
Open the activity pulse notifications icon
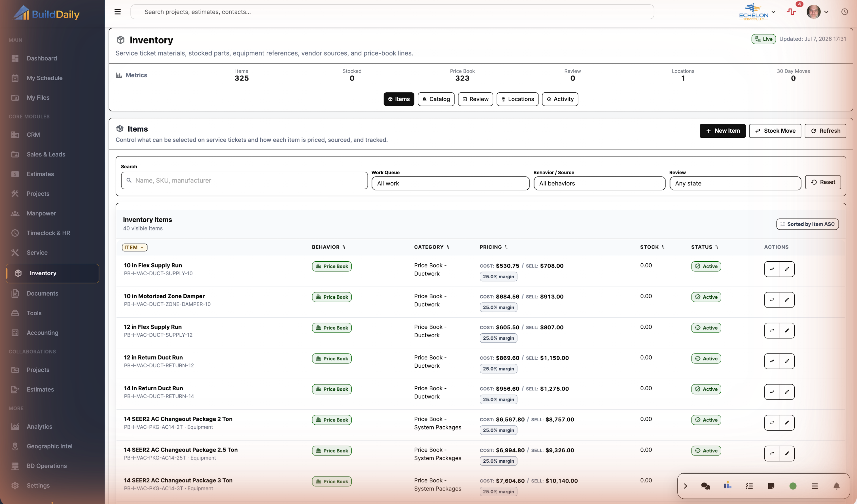[x=791, y=12]
